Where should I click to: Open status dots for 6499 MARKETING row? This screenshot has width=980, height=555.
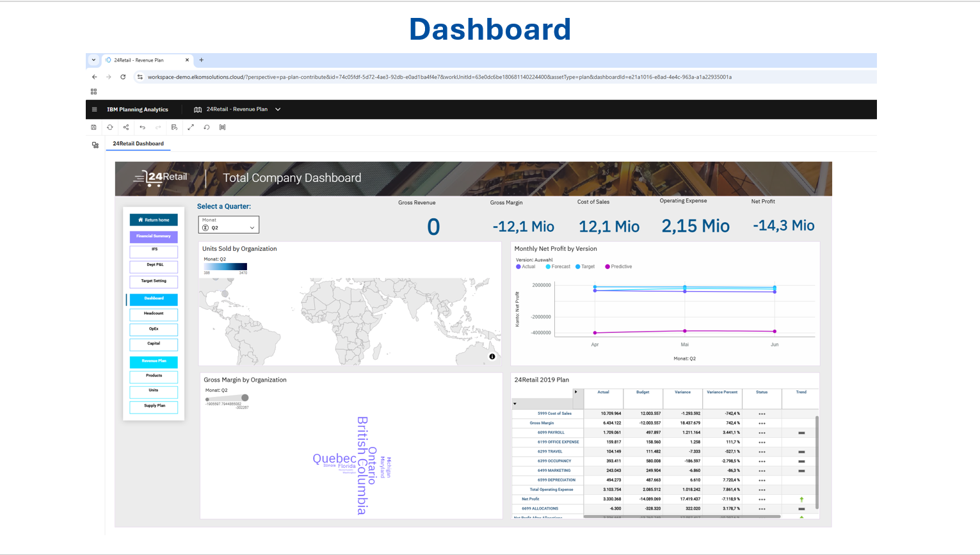click(x=762, y=471)
